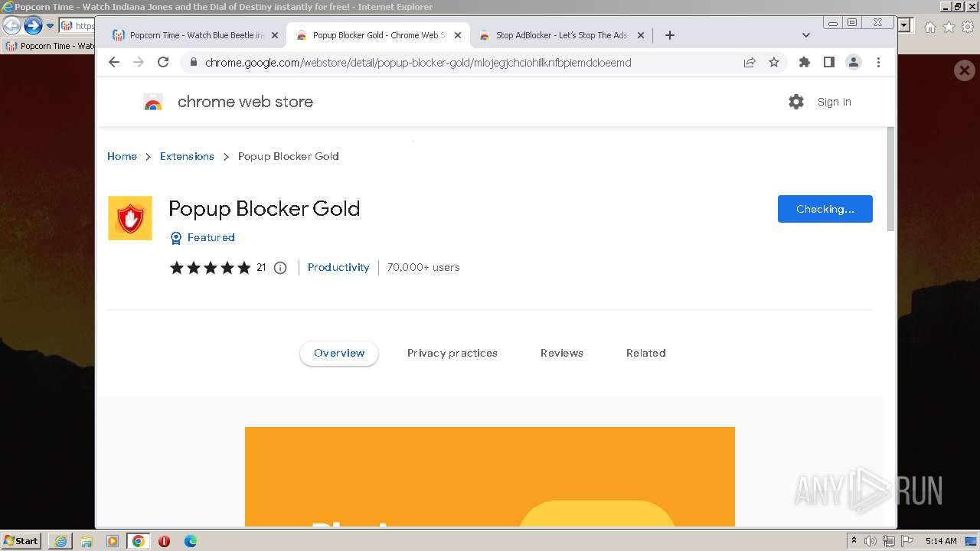Click the Popup Blocker Gold shield icon
Screen dimensions: 980x551
(130, 218)
